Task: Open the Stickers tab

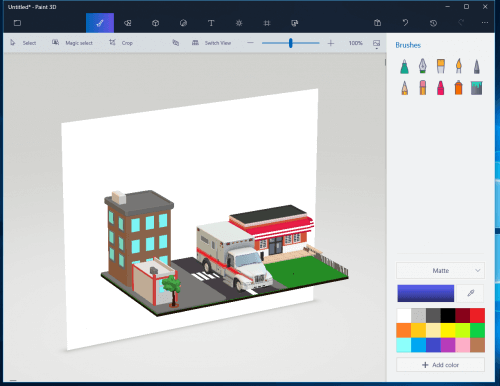Action: (x=183, y=23)
